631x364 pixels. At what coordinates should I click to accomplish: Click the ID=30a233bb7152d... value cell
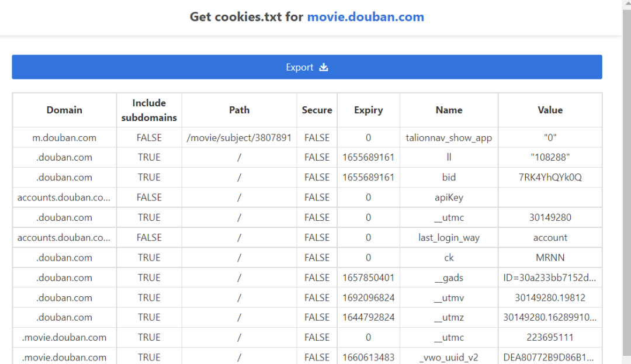550,278
